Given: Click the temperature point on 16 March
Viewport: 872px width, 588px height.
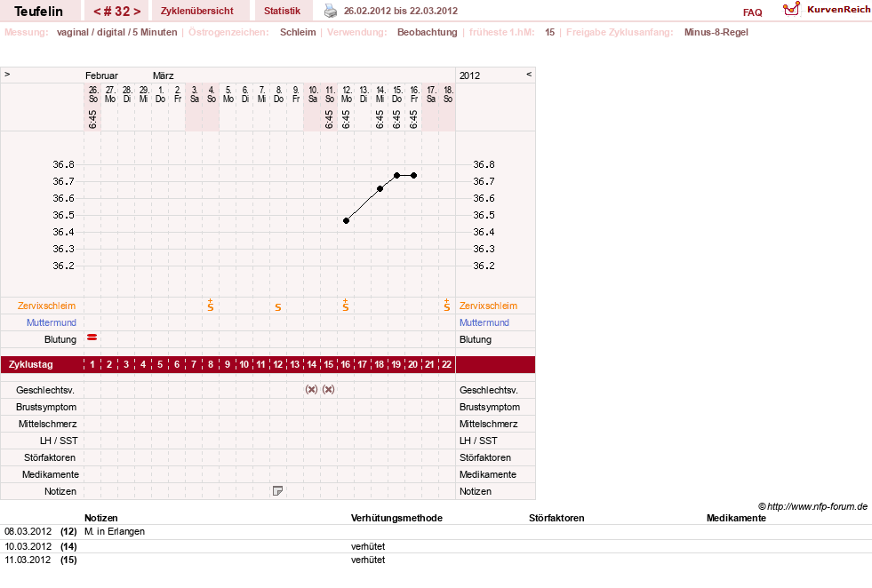Looking at the screenshot, I should [x=413, y=176].
